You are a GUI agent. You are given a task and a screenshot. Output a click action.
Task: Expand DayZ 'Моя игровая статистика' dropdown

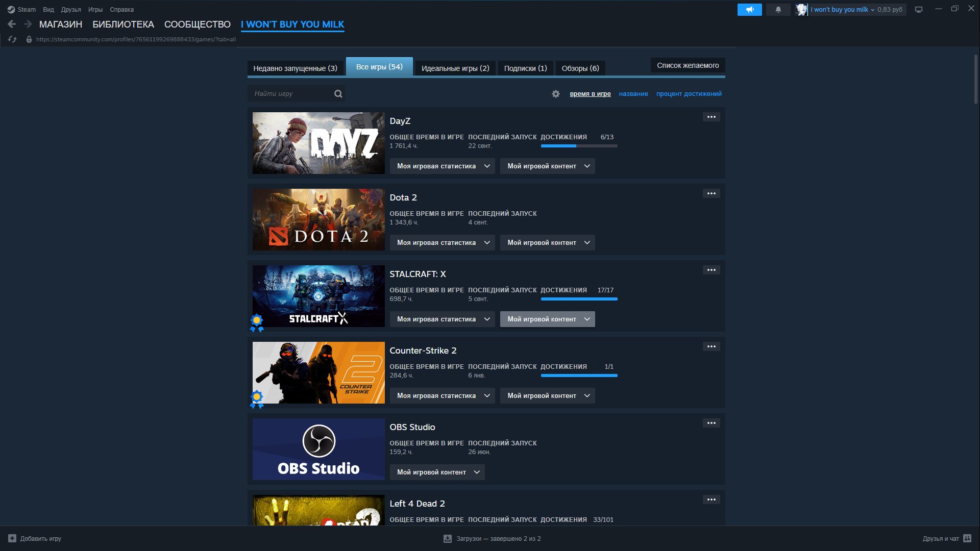443,166
